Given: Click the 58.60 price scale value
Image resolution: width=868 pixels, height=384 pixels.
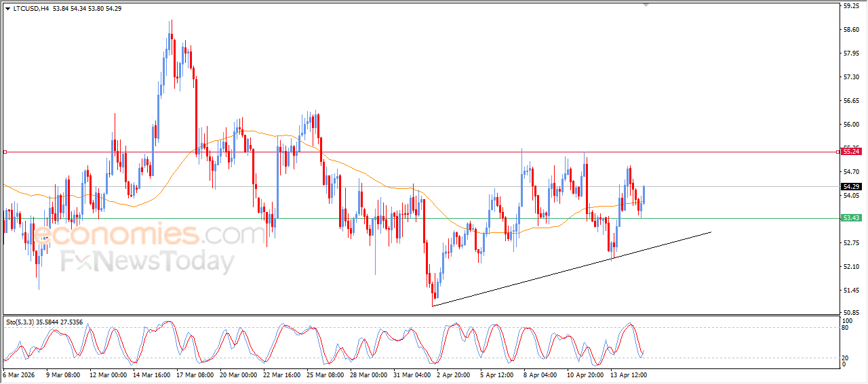Looking at the screenshot, I should 851,30.
